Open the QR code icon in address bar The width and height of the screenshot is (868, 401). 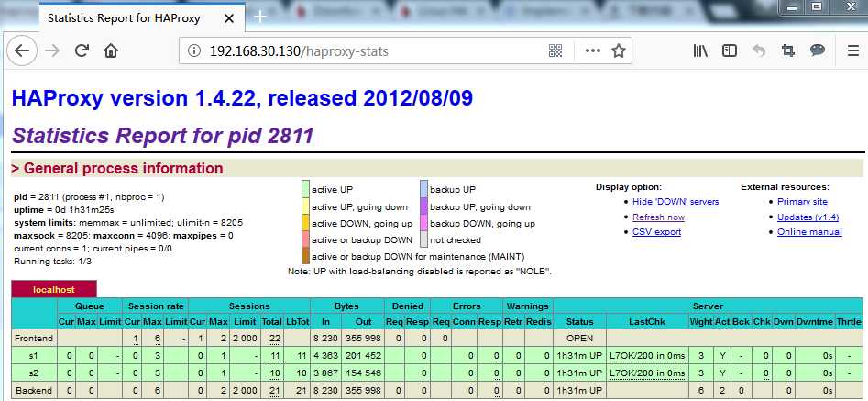pyautogui.click(x=555, y=51)
